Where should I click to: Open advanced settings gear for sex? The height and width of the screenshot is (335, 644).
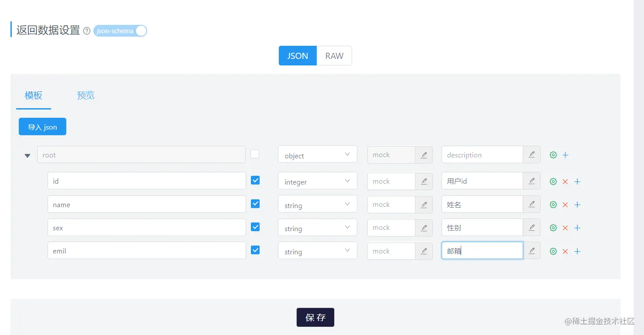pos(553,228)
